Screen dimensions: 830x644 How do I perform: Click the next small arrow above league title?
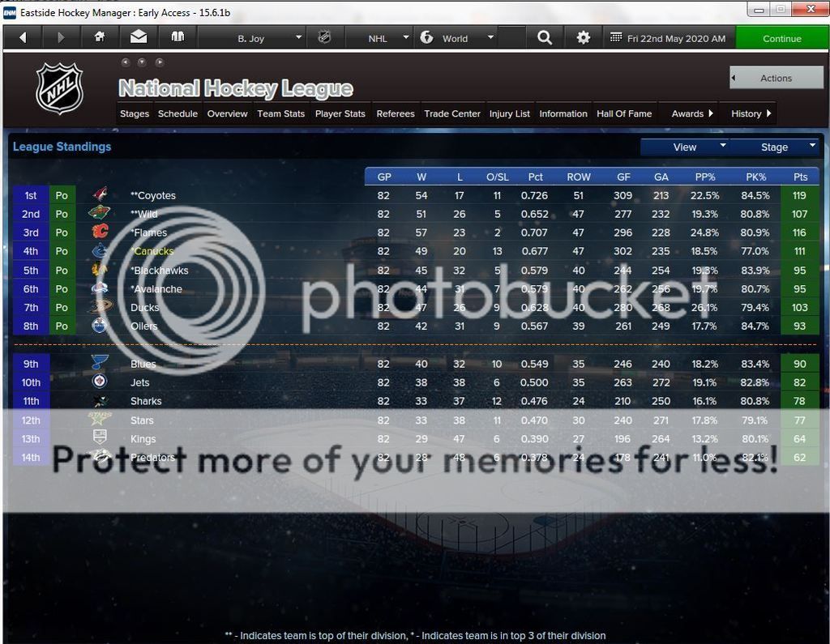(x=160, y=62)
